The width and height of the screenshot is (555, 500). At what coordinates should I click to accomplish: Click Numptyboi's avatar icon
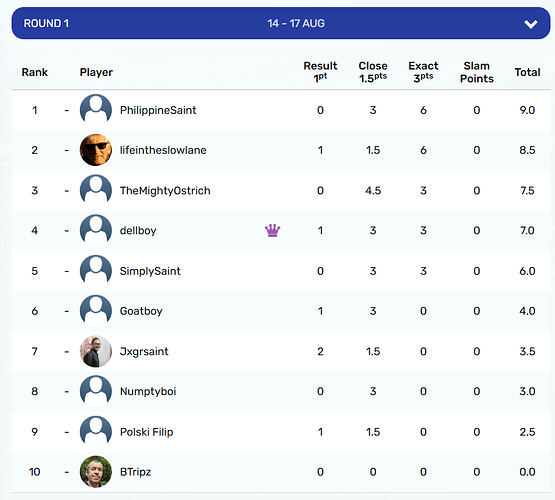96,391
